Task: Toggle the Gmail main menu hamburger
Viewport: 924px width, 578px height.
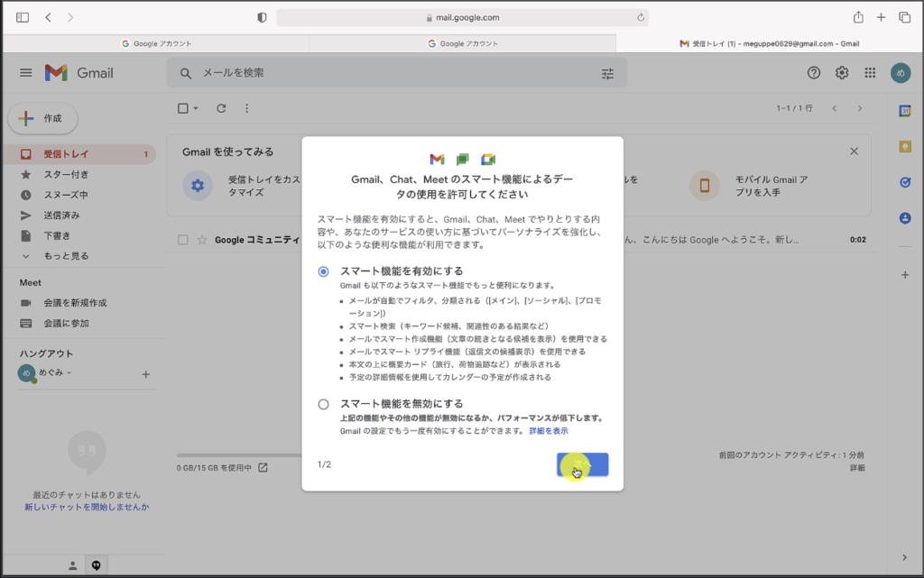Action: point(26,73)
